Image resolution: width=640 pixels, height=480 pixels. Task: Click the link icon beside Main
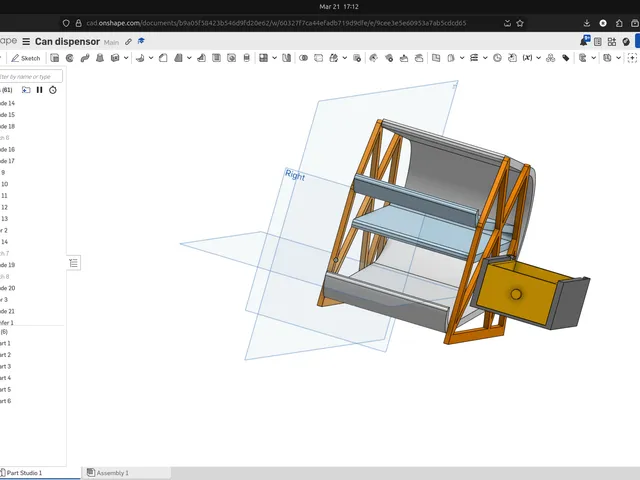[128, 42]
